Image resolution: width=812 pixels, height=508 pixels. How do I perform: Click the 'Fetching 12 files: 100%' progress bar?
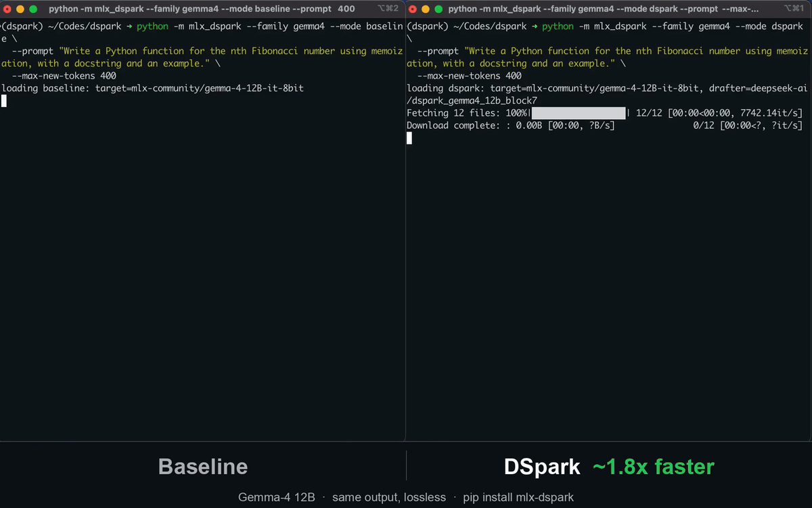point(579,113)
